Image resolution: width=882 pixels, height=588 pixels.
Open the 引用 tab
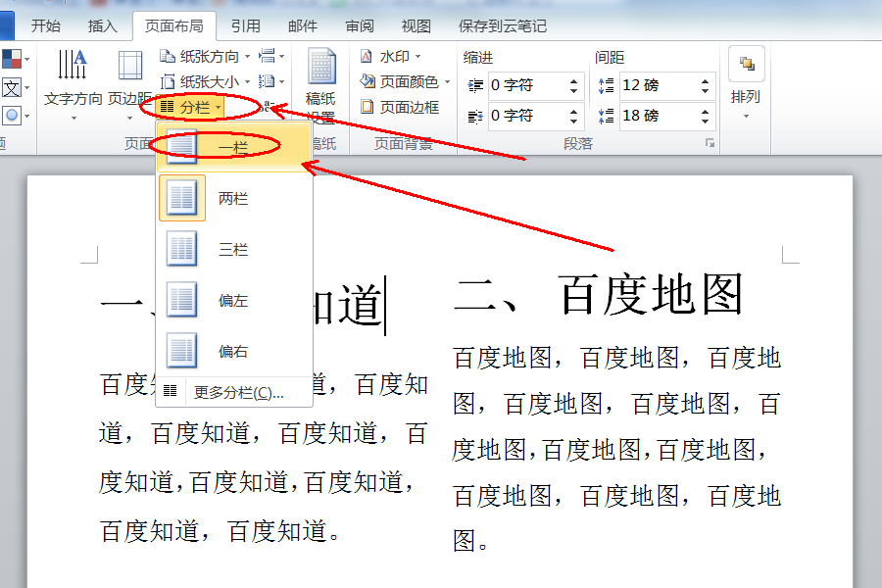(245, 25)
